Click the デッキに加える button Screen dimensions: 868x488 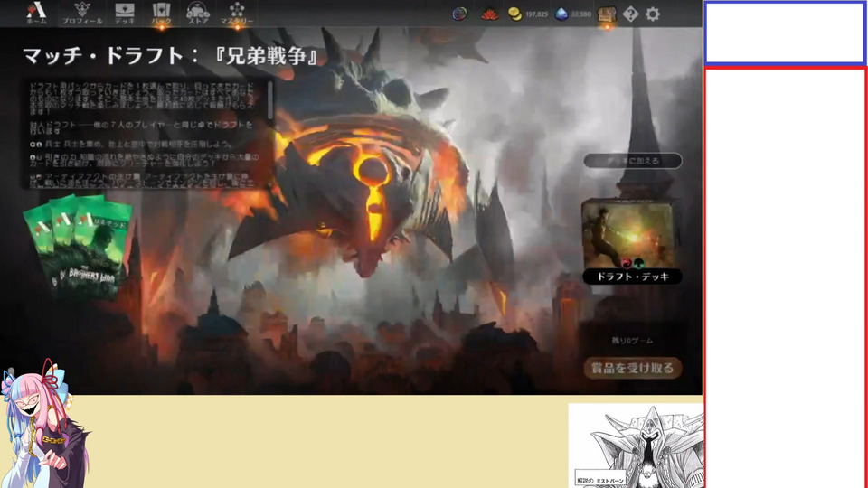633,161
